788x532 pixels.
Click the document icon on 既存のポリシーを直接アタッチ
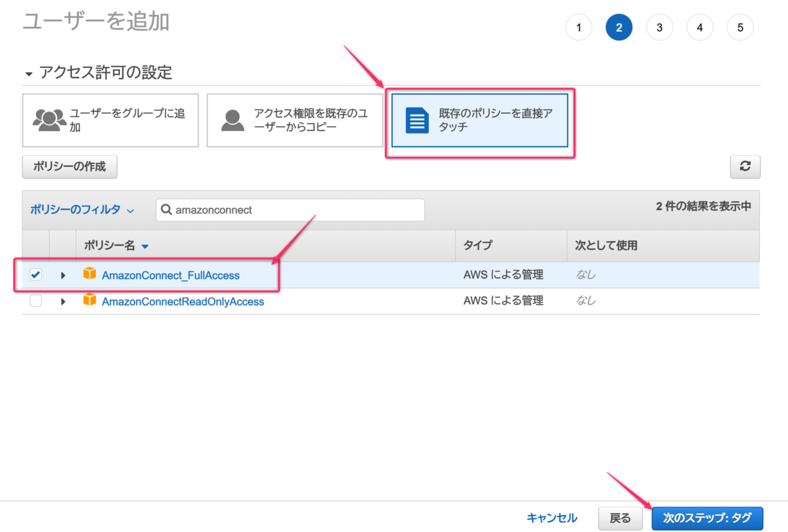(417, 120)
